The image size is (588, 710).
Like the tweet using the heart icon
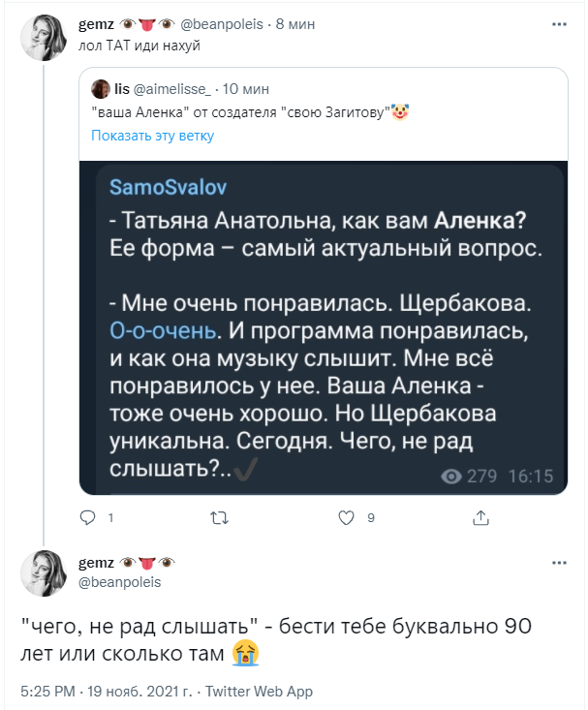pyautogui.click(x=347, y=518)
